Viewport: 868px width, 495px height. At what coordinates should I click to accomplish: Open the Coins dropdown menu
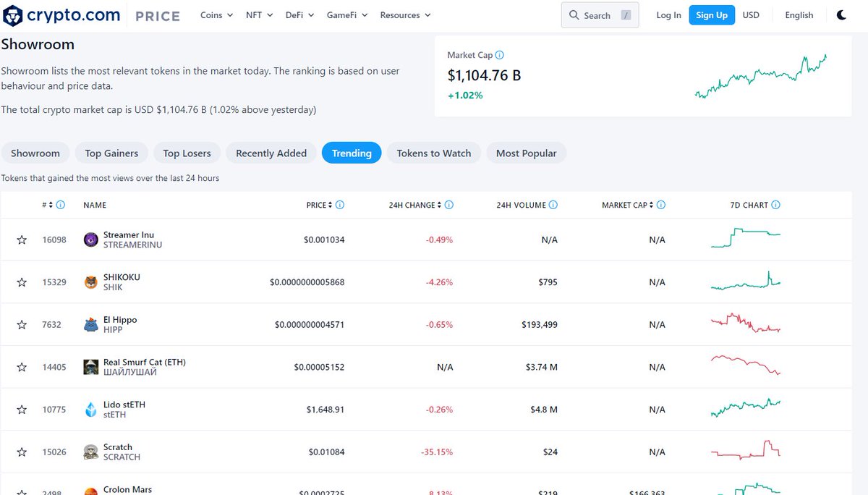pos(216,14)
